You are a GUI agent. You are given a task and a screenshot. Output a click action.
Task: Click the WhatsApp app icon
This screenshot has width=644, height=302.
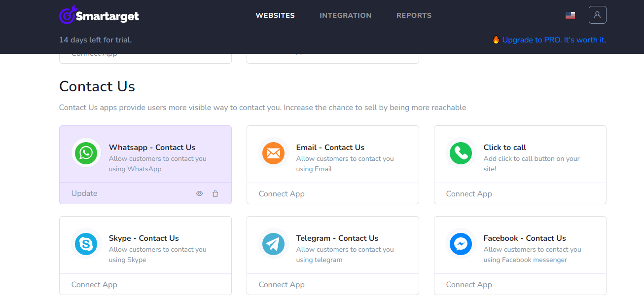(x=86, y=153)
